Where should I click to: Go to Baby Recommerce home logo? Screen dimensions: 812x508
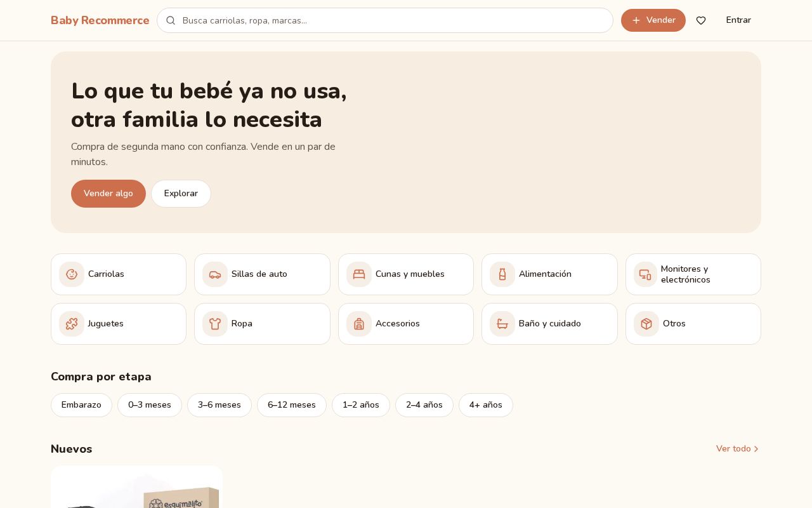[x=100, y=20]
